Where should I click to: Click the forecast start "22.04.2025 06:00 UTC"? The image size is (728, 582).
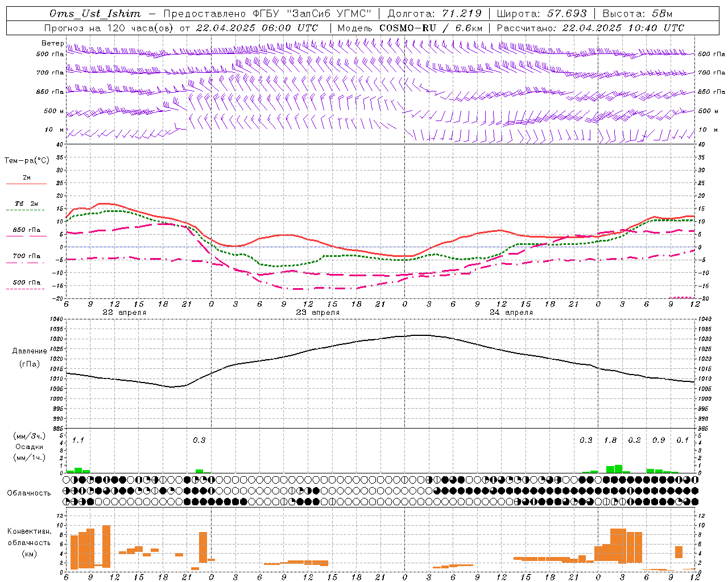coord(257,28)
